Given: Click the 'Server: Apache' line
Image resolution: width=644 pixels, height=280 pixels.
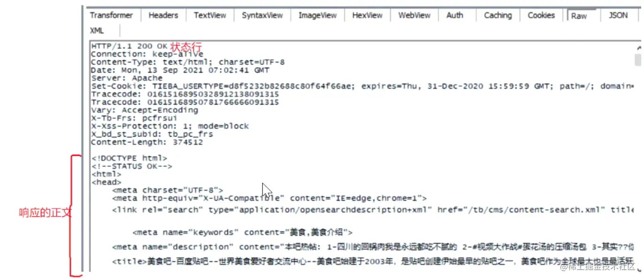Looking at the screenshot, I should pyautogui.click(x=127, y=78).
